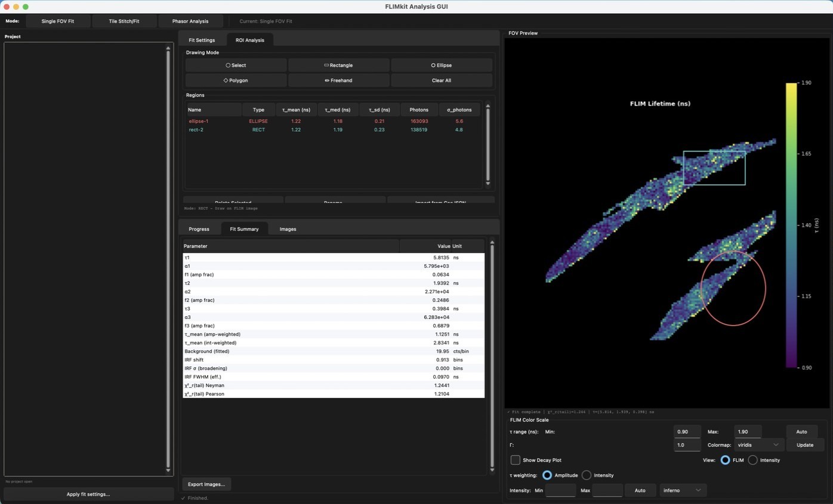Activate the Polygon drawing tool
Image resolution: width=833 pixels, height=504 pixels.
click(x=236, y=80)
